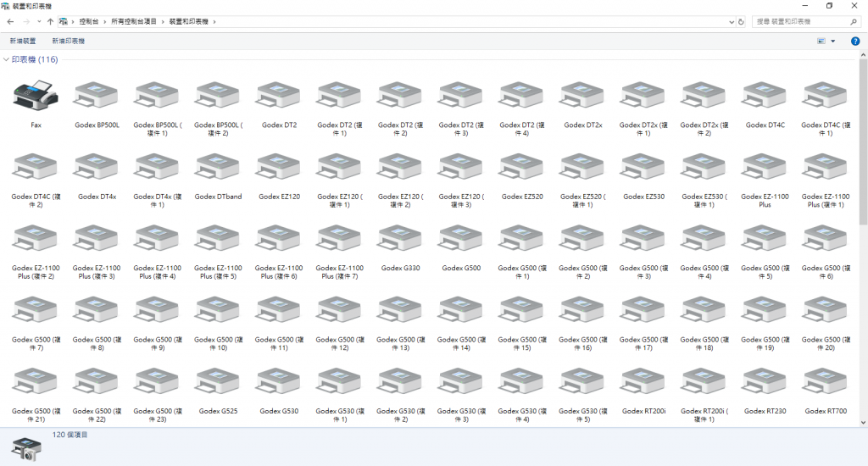Select Godex G500 (複件 20) printer icon
The image size is (868, 466).
point(826,310)
